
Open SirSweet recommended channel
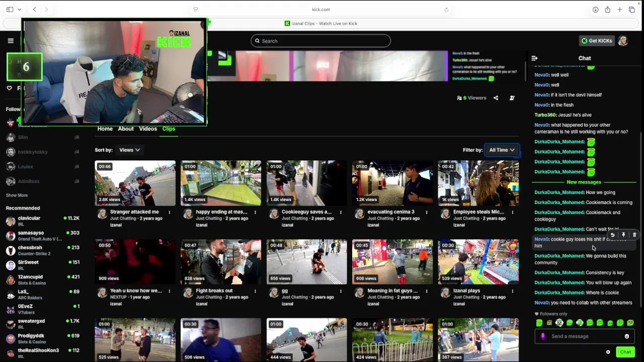[x=42, y=265]
